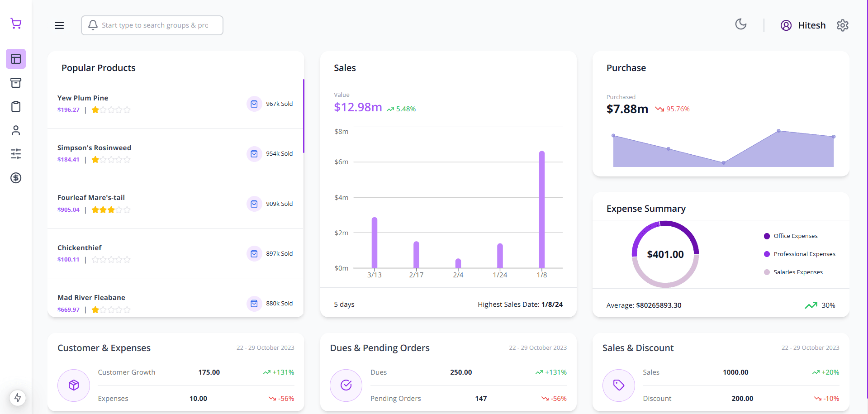Toggle Salaries Expenses legend item
This screenshot has width=868, height=414.
coord(798,272)
